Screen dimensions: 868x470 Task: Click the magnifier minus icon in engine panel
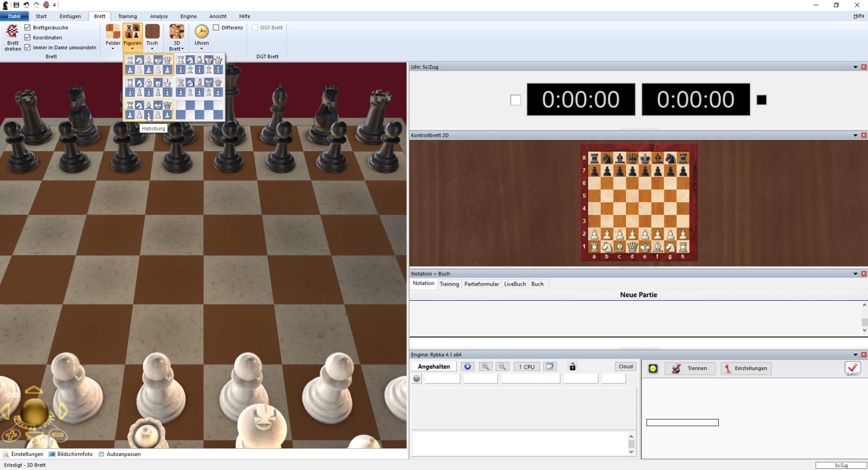click(503, 367)
